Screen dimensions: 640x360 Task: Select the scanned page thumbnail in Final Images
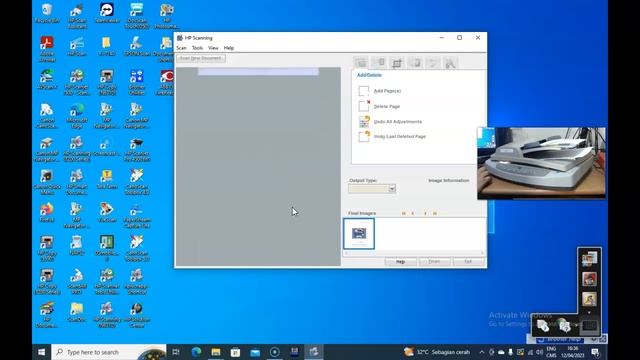tap(359, 233)
